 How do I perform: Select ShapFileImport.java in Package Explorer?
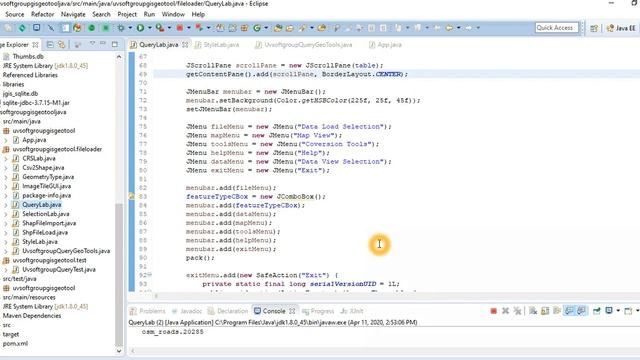pos(49,223)
